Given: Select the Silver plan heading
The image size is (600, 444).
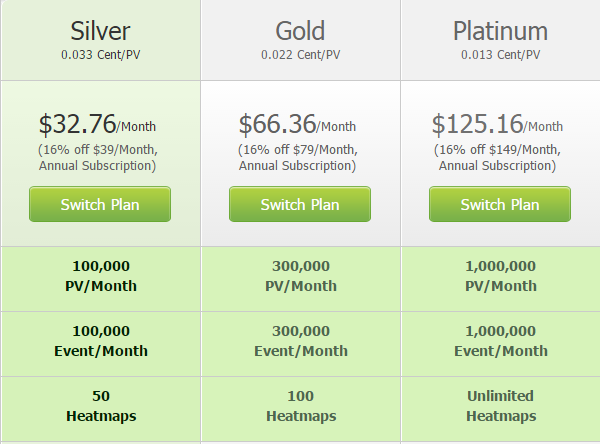Looking at the screenshot, I should pos(100,31).
